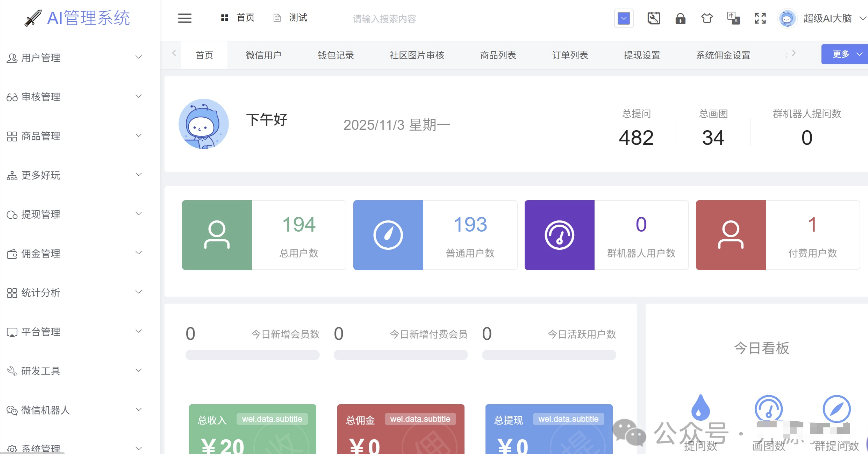The width and height of the screenshot is (868, 454).
Task: Click the T-shirt theme icon
Action: [x=707, y=18]
